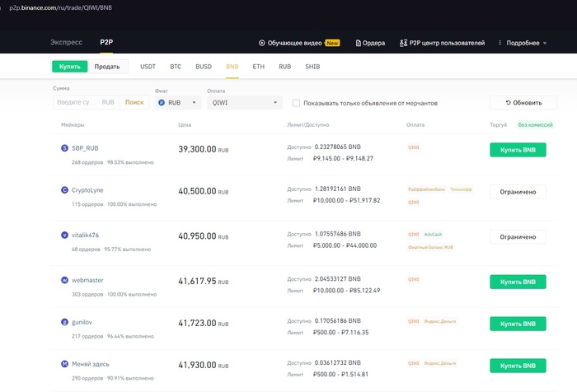Viewport: 577px width, 392px height.
Task: Click Меняй здесь avatar icon
Action: point(64,364)
